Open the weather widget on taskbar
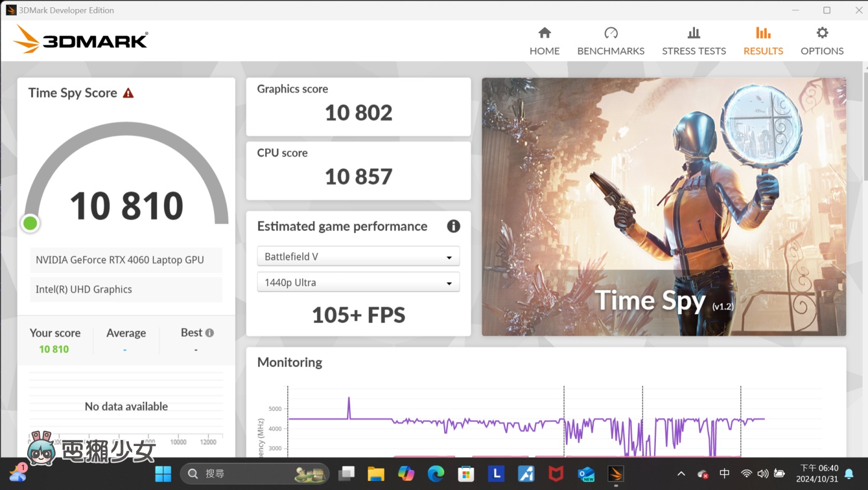This screenshot has width=868, height=490. point(17,474)
